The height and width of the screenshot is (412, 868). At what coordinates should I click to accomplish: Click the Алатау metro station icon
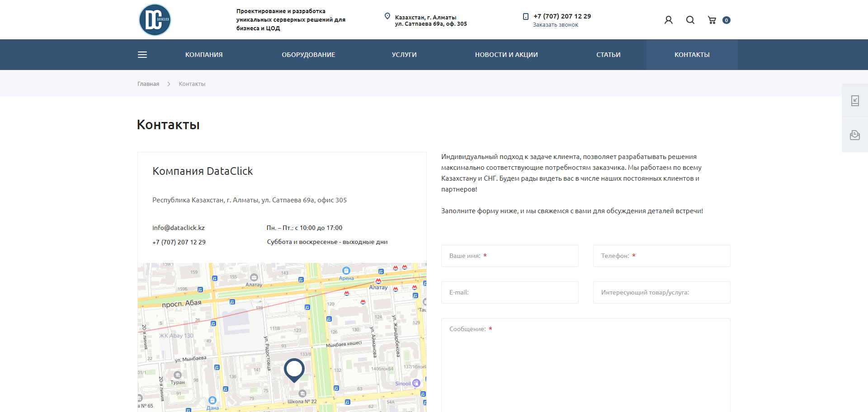378,281
